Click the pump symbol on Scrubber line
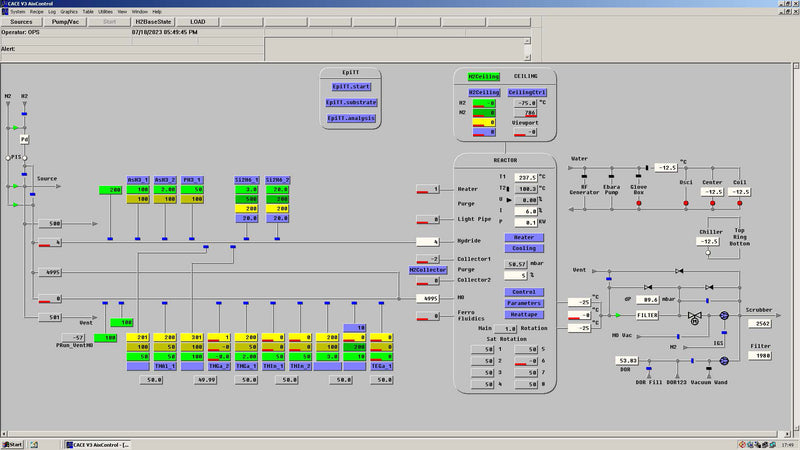The height and width of the screenshot is (450, 800). click(x=725, y=316)
